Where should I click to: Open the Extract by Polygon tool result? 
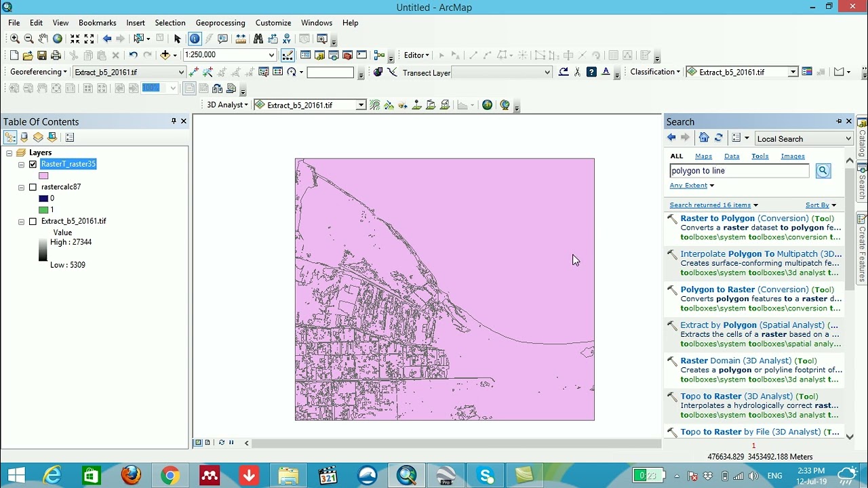(759, 325)
